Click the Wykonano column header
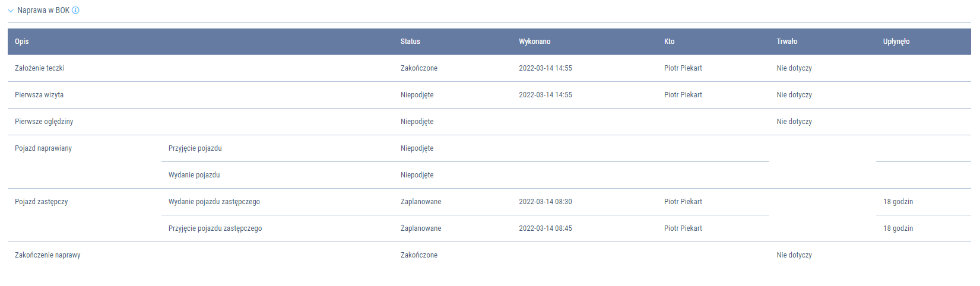This screenshot has height=286, width=980. tap(534, 42)
